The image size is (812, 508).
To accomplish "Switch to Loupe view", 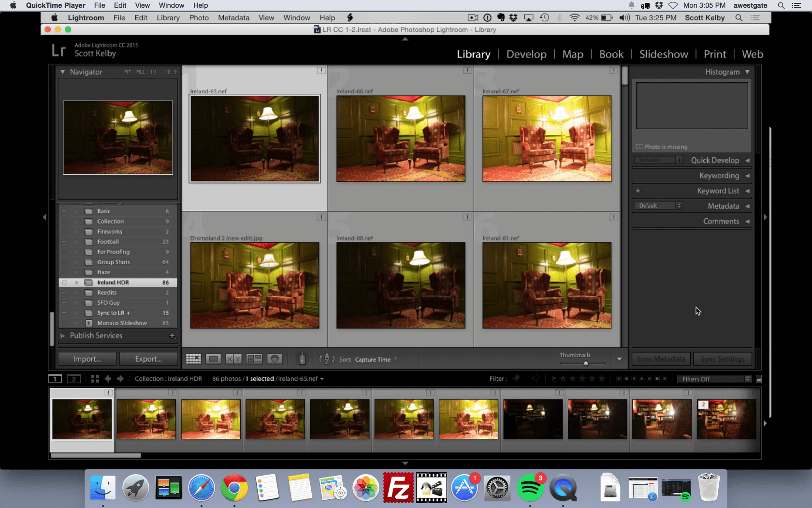I will coord(213,359).
